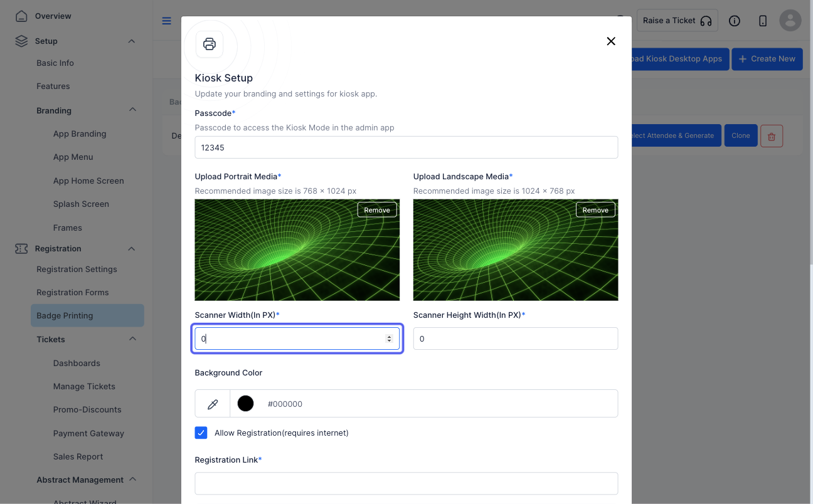The image size is (813, 504).
Task: Click the Scanner Height Width input
Action: coord(516,339)
